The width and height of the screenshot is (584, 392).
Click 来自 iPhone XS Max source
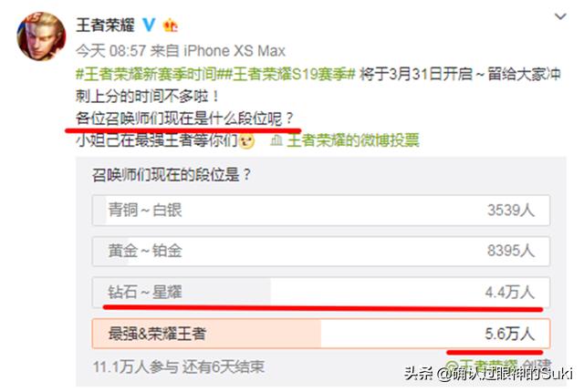[217, 51]
